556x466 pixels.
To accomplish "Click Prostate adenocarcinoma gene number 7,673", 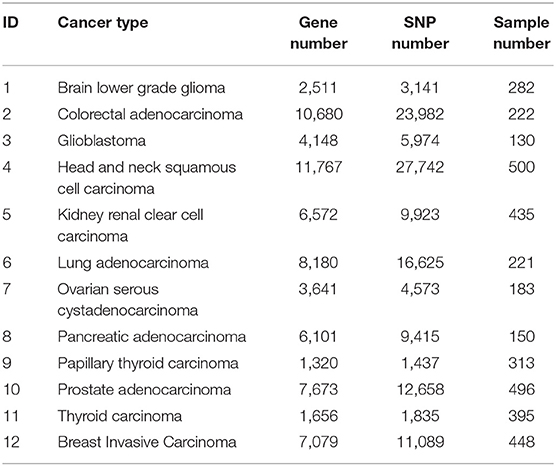I will [318, 389].
